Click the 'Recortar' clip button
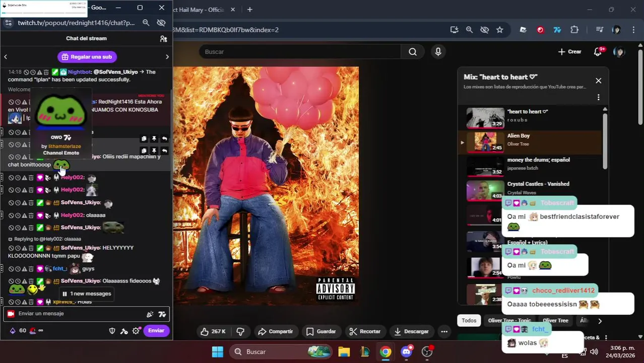The image size is (644, 363). (365, 331)
